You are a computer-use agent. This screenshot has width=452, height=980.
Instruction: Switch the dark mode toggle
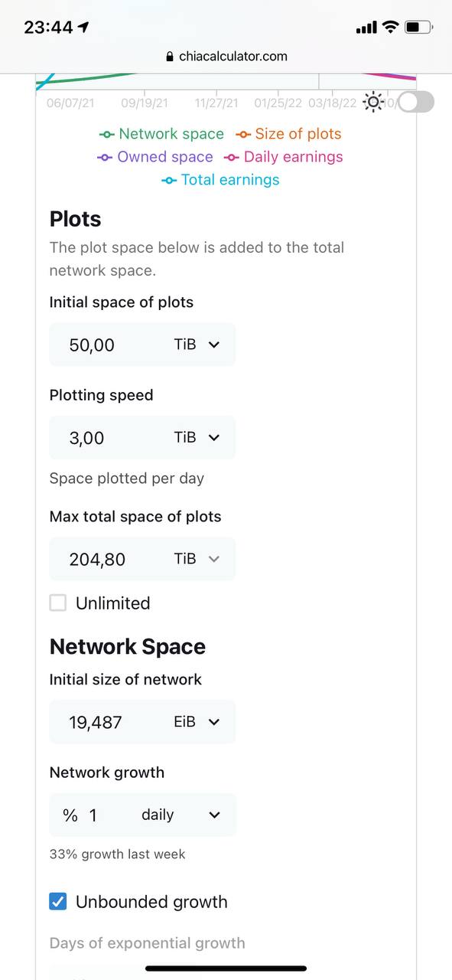tap(415, 102)
